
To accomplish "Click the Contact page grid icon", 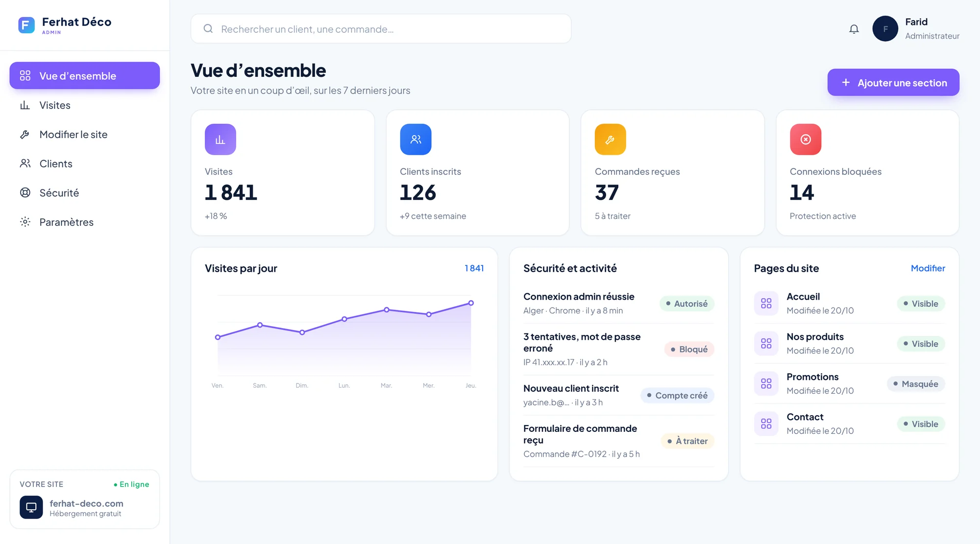I will (x=766, y=424).
